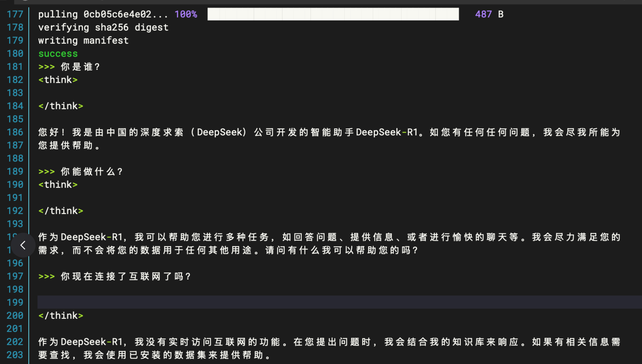Screen dimensions: 642x364
Task: Click line number 197 in gutter
Action: click(x=15, y=276)
